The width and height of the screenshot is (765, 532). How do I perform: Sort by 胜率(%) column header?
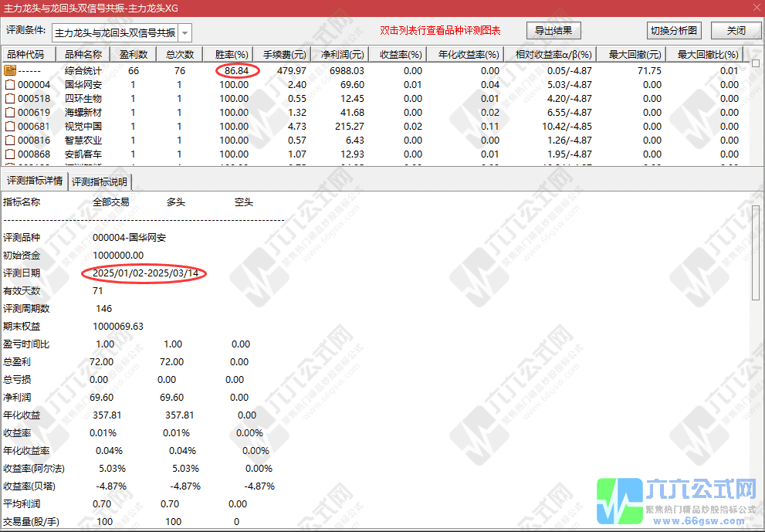[232, 55]
